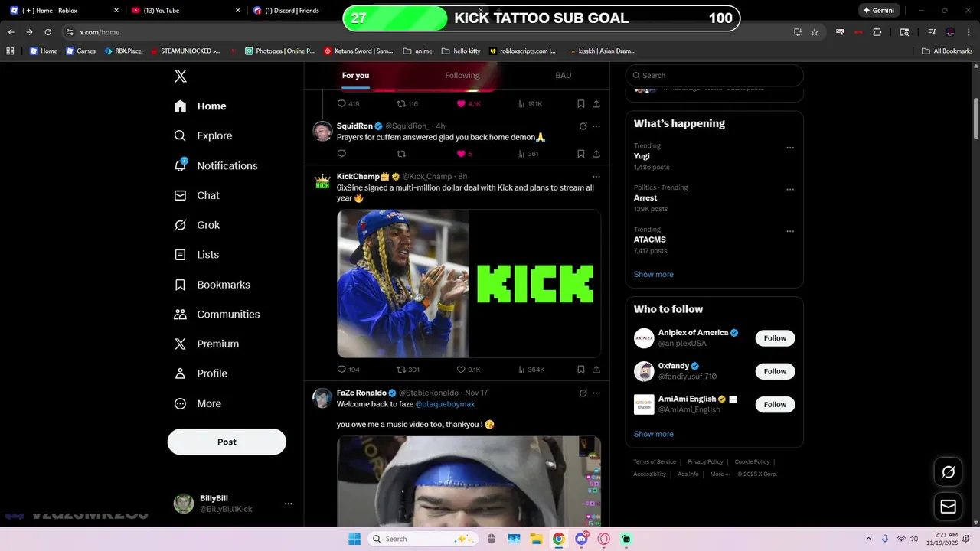Open the @plaqueboymax mention link
980x551 pixels.
(x=445, y=404)
